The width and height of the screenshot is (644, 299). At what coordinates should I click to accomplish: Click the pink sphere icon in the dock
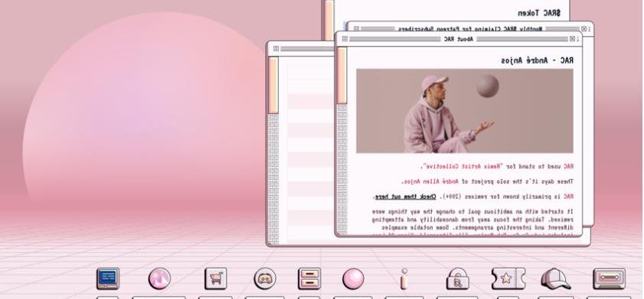353,279
